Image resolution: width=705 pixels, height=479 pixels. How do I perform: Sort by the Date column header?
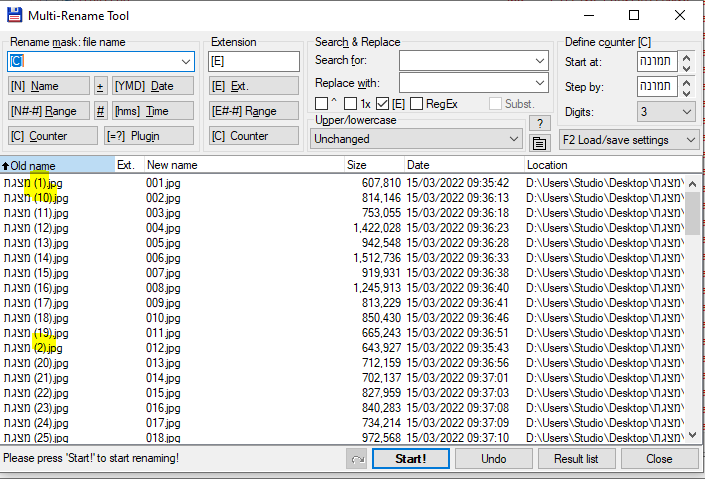[x=464, y=165]
